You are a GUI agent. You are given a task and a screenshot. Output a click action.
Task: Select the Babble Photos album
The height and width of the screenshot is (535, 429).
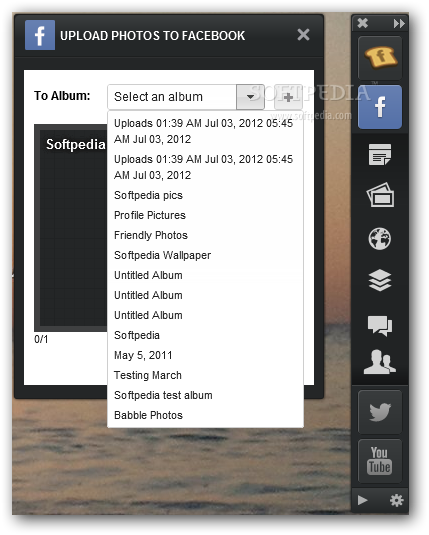[205, 415]
